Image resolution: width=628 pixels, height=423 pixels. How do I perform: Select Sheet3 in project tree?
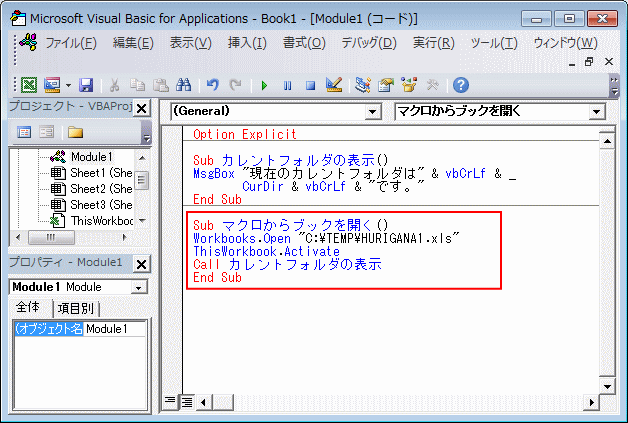pos(92,205)
